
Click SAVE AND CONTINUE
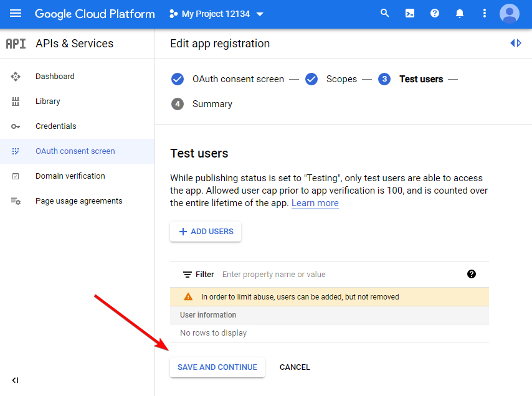click(x=217, y=367)
